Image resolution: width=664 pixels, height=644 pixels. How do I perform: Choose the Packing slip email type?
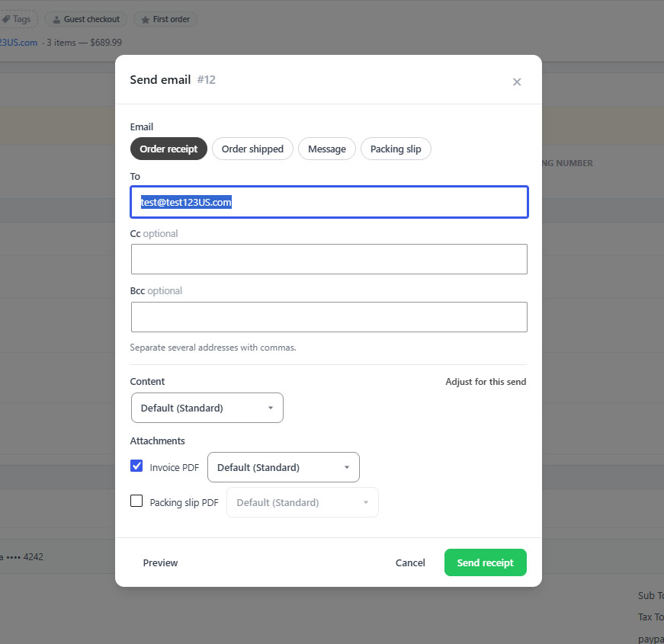pos(396,149)
